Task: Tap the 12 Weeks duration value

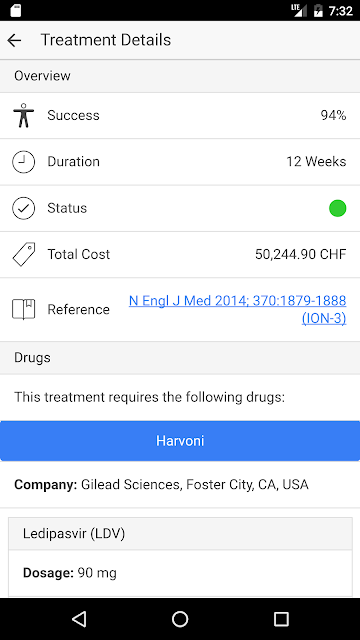Action: tap(316, 162)
